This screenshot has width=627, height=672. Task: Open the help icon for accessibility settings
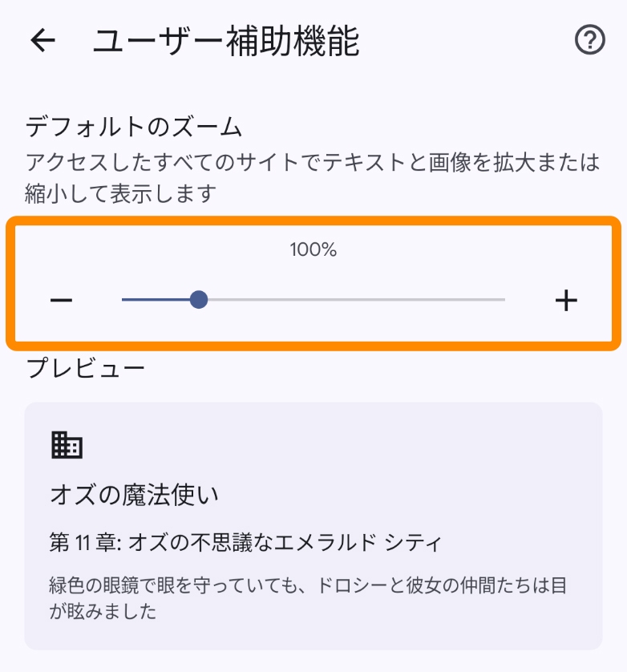tap(591, 39)
